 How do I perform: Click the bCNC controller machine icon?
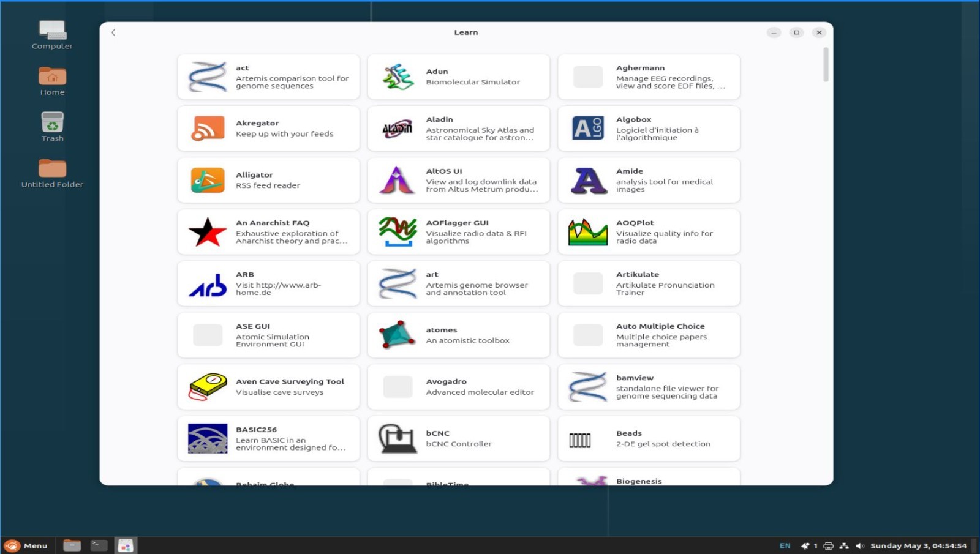coord(398,439)
